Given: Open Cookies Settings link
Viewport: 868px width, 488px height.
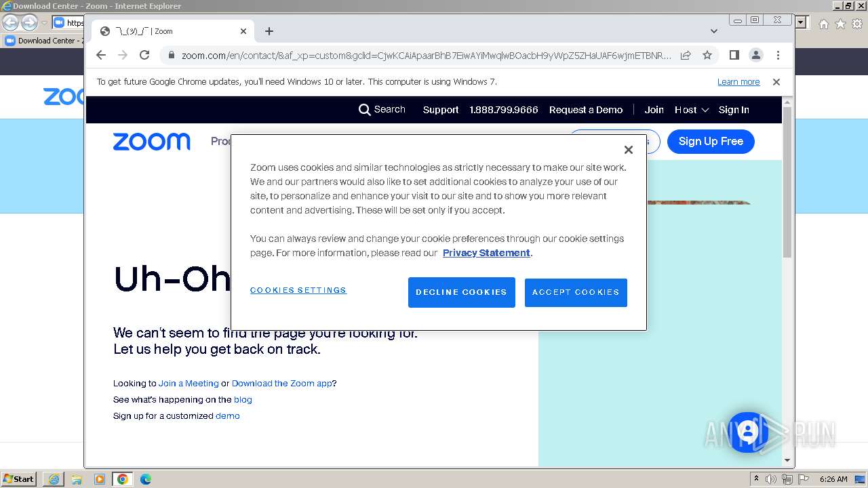Looking at the screenshot, I should point(298,290).
